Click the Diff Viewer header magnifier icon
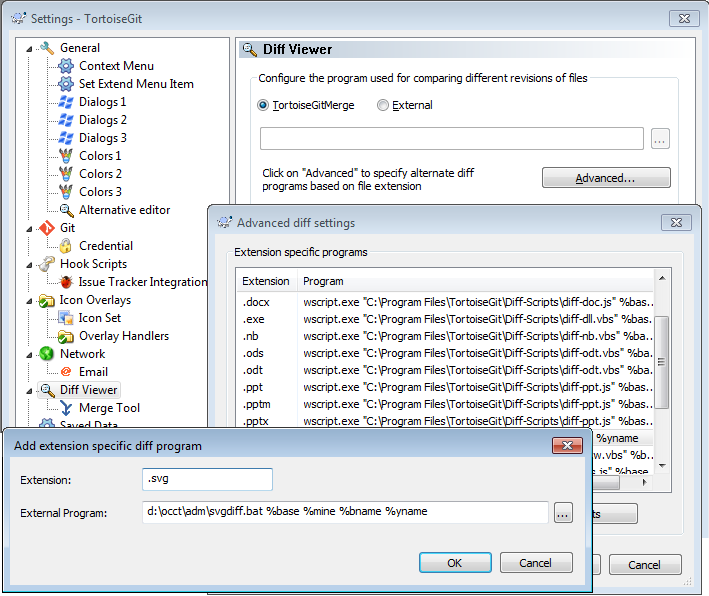Screen dimensions: 709x596 click(250, 49)
